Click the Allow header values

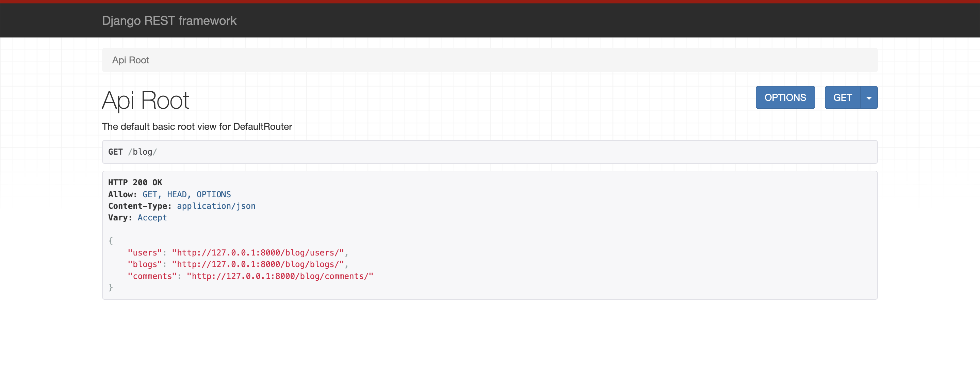(x=186, y=194)
